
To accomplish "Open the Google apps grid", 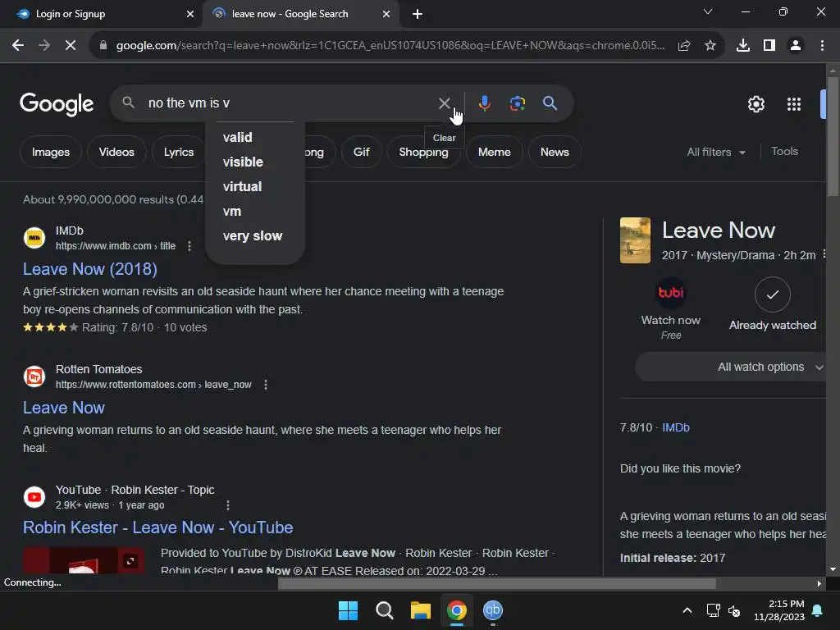I will tap(793, 104).
